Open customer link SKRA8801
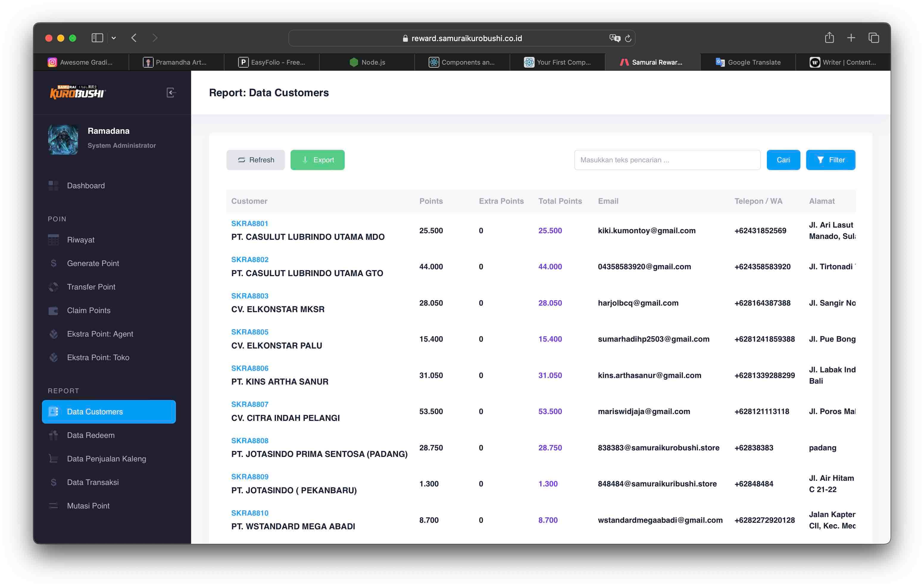Image resolution: width=924 pixels, height=588 pixels. point(249,223)
